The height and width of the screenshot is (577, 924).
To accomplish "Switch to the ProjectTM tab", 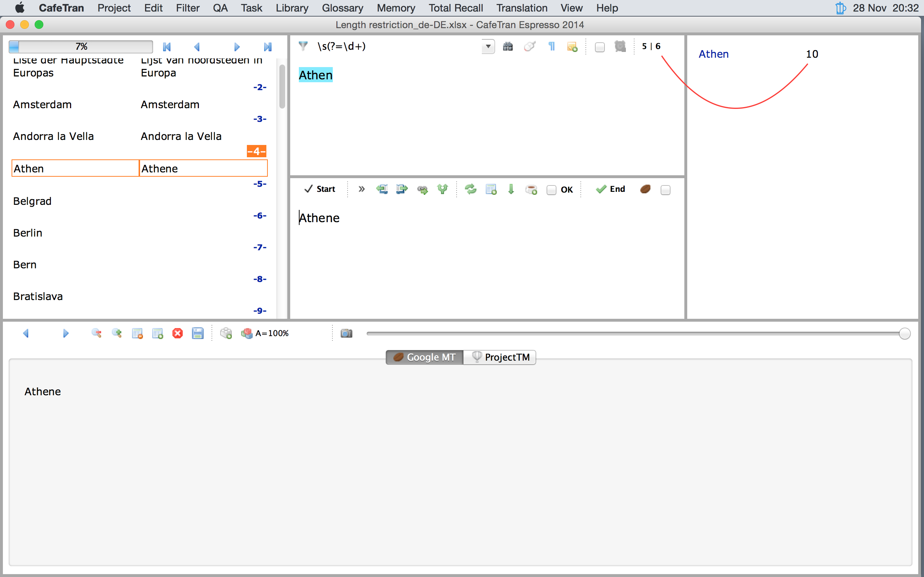I will click(x=500, y=357).
